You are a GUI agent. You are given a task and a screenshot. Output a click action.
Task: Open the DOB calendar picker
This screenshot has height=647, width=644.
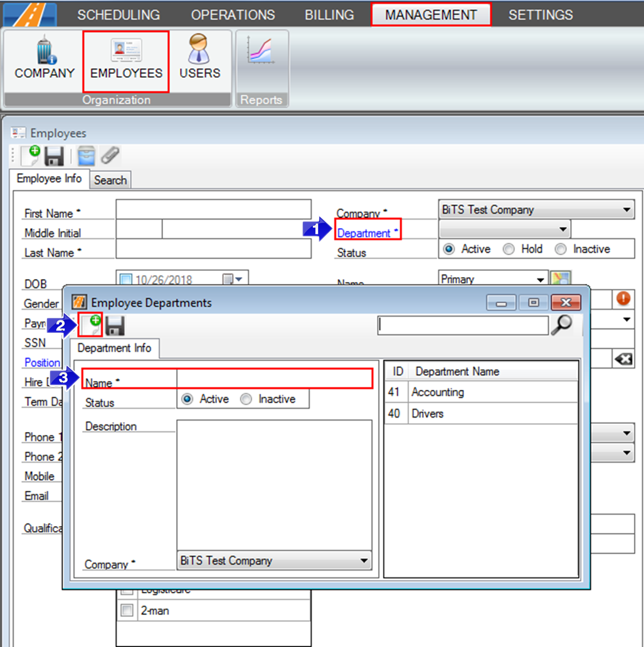click(x=232, y=280)
